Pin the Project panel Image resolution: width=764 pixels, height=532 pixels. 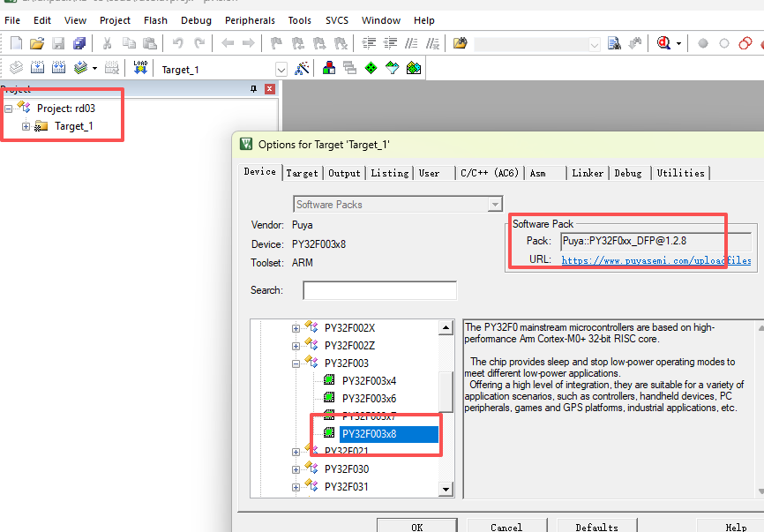pos(254,89)
